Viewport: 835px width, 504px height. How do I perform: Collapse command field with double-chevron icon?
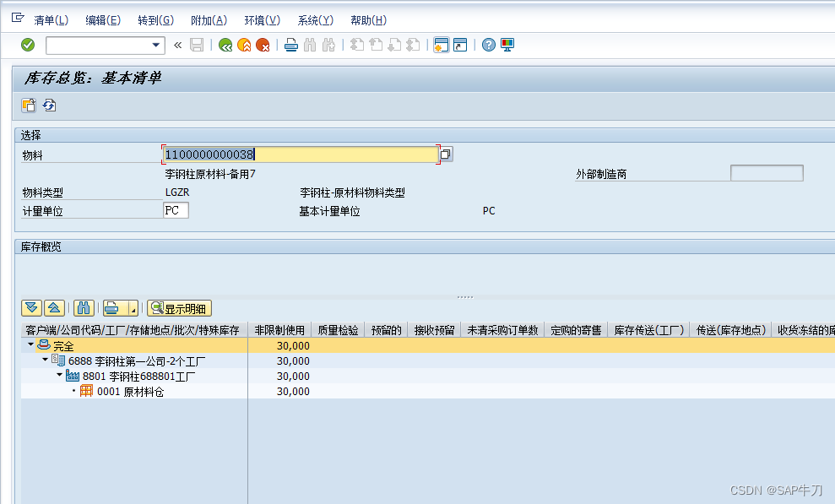point(178,46)
